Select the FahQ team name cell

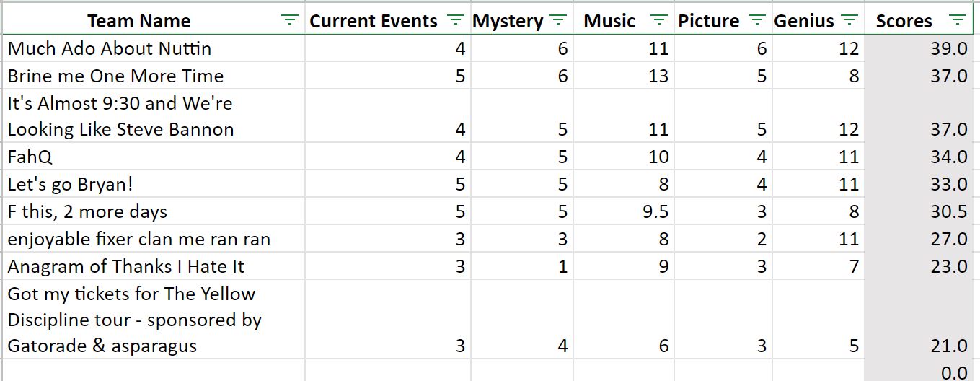[x=153, y=157]
